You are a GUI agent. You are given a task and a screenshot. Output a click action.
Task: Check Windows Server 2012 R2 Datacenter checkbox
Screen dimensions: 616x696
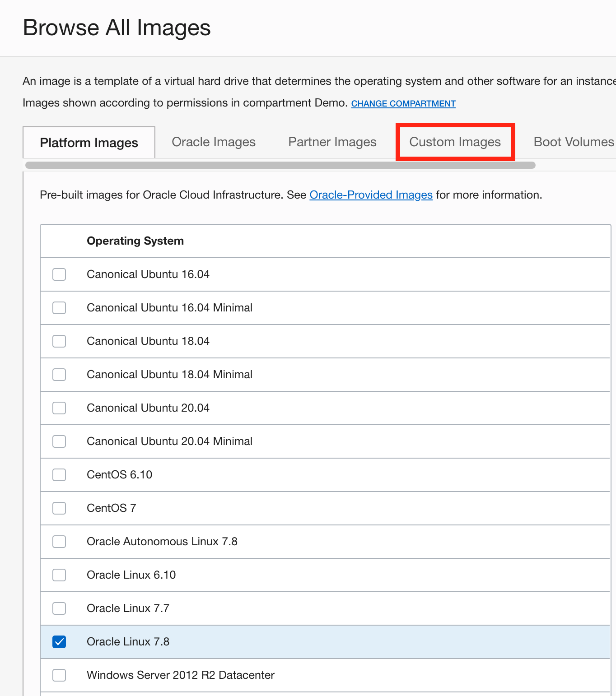59,675
